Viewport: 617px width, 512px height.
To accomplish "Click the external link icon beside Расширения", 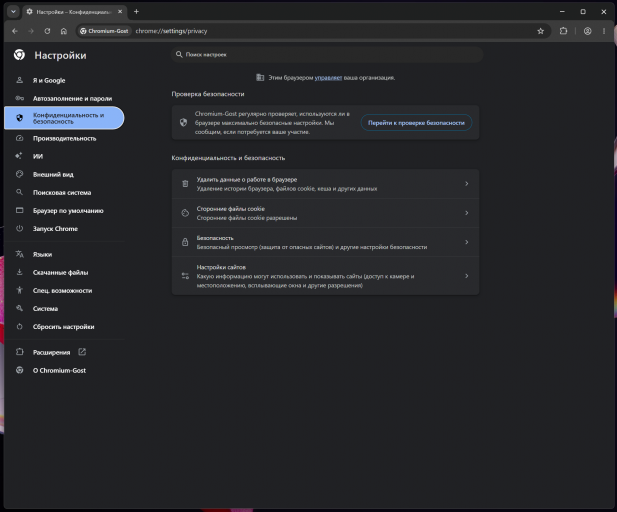I will pos(82,352).
